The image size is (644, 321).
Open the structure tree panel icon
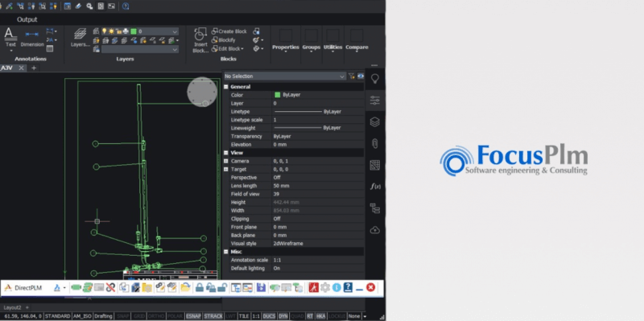pos(374,208)
